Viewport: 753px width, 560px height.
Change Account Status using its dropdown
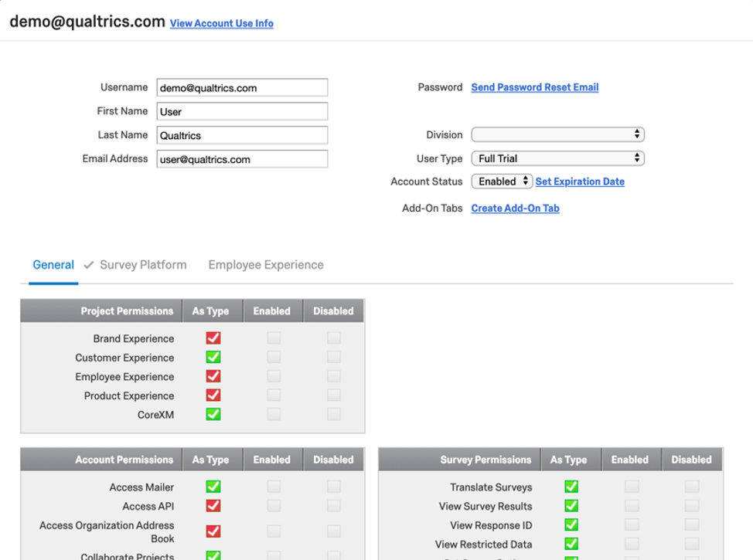[x=502, y=181]
